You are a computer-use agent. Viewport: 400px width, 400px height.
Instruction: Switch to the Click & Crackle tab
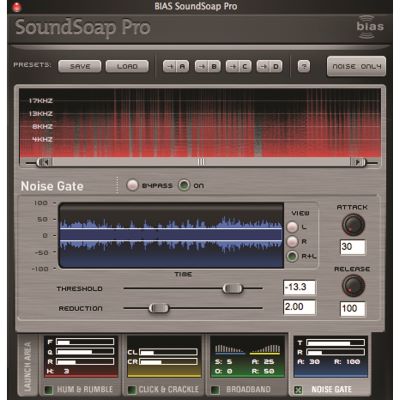point(169,389)
